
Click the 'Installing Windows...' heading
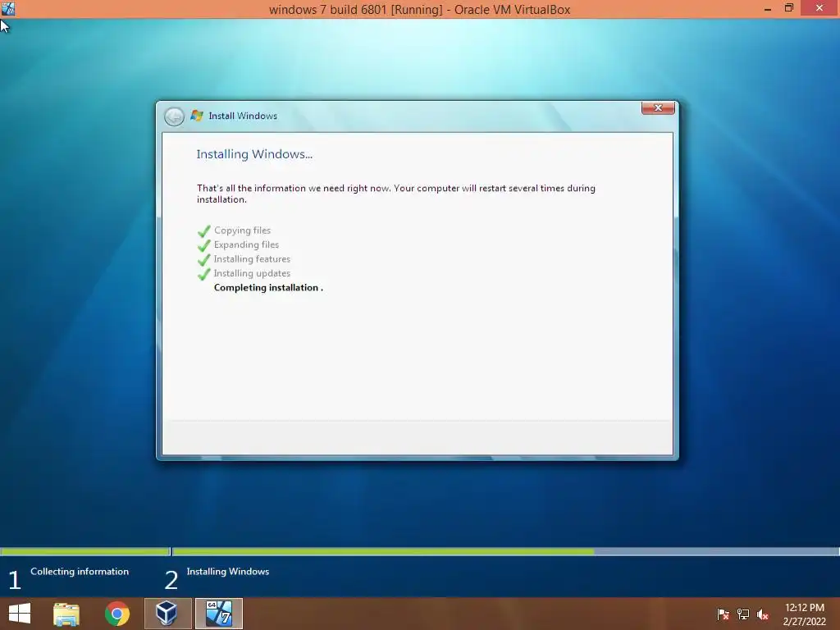pyautogui.click(x=254, y=154)
